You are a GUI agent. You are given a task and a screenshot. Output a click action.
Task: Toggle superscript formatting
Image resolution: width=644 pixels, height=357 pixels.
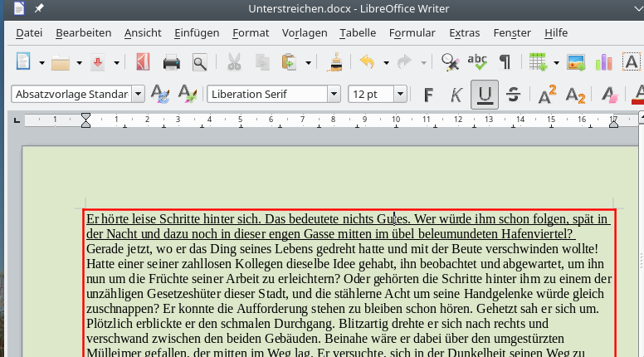coord(547,95)
